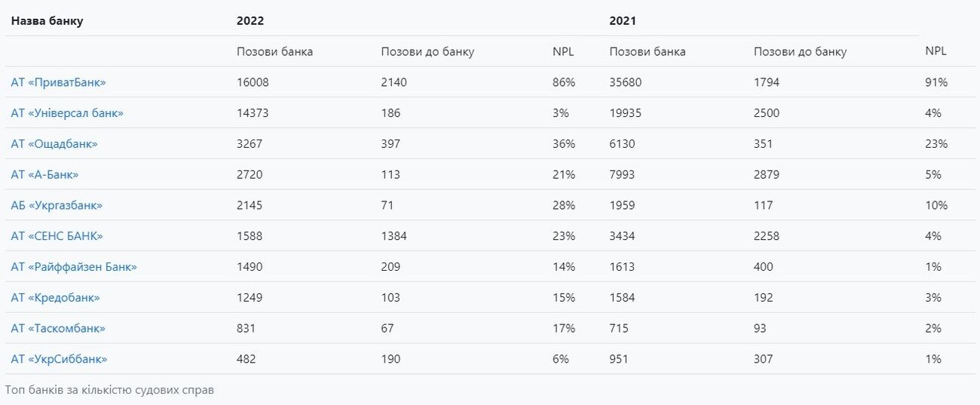This screenshot has width=980, height=405.
Task: Click the 2022 column group header
Action: point(250,21)
